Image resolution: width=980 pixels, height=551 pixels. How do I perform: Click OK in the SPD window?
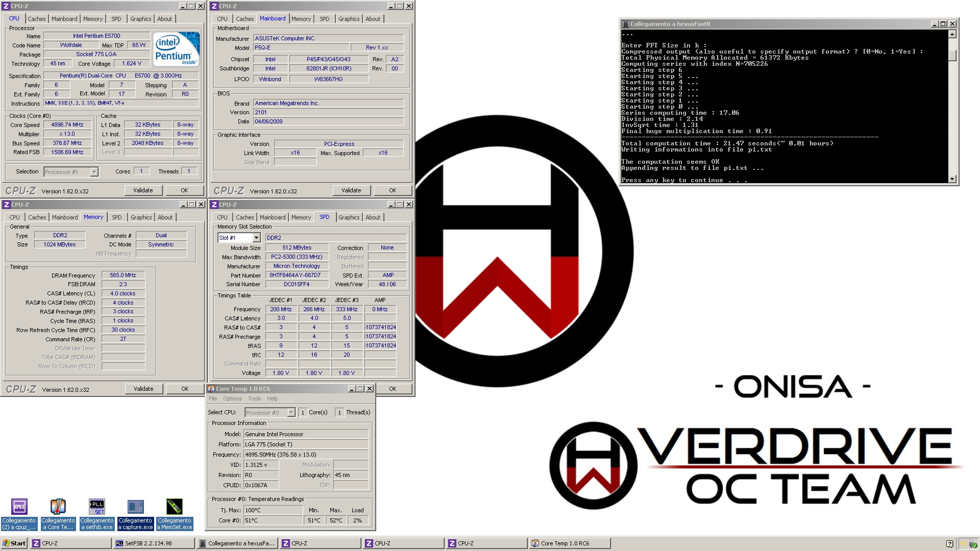click(393, 389)
